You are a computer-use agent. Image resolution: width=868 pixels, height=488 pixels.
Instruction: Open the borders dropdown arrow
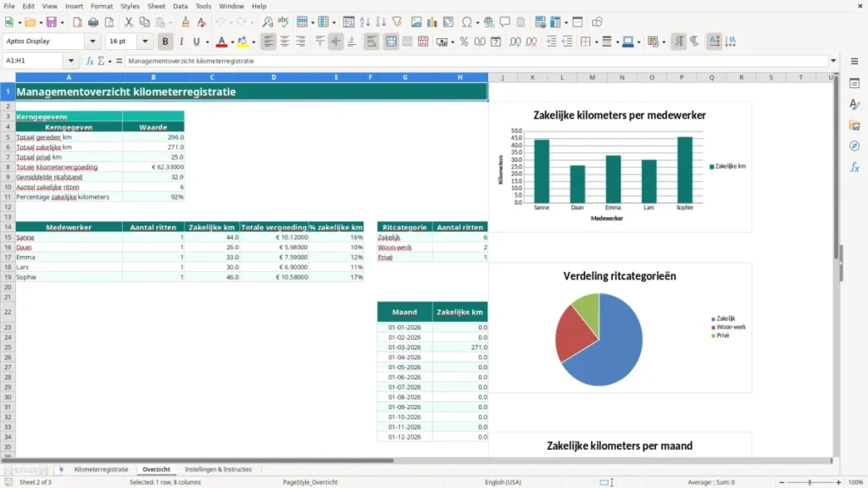596,42
